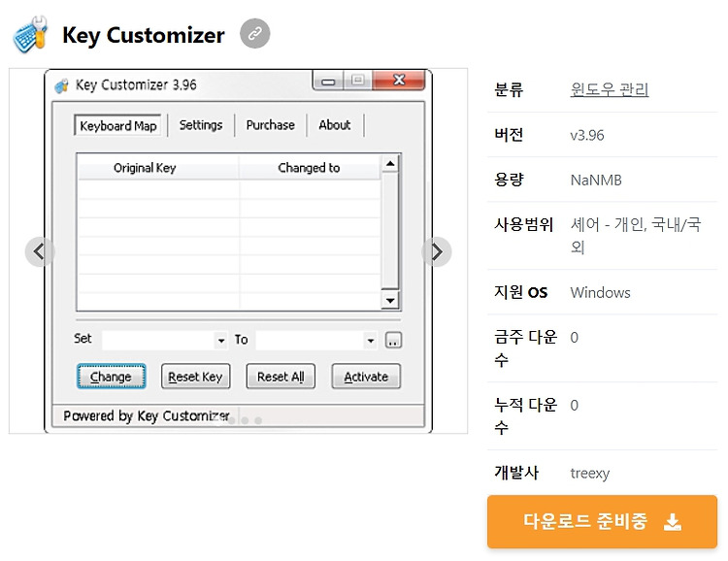The height and width of the screenshot is (561, 728).
Task: Click the 다운로드 준비중 download button
Action: click(x=602, y=521)
